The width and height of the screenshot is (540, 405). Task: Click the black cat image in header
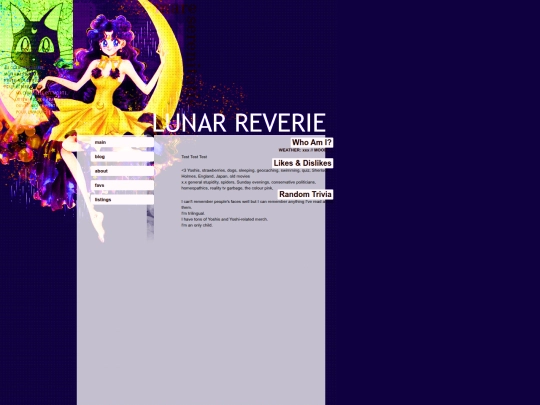[x=36, y=34]
